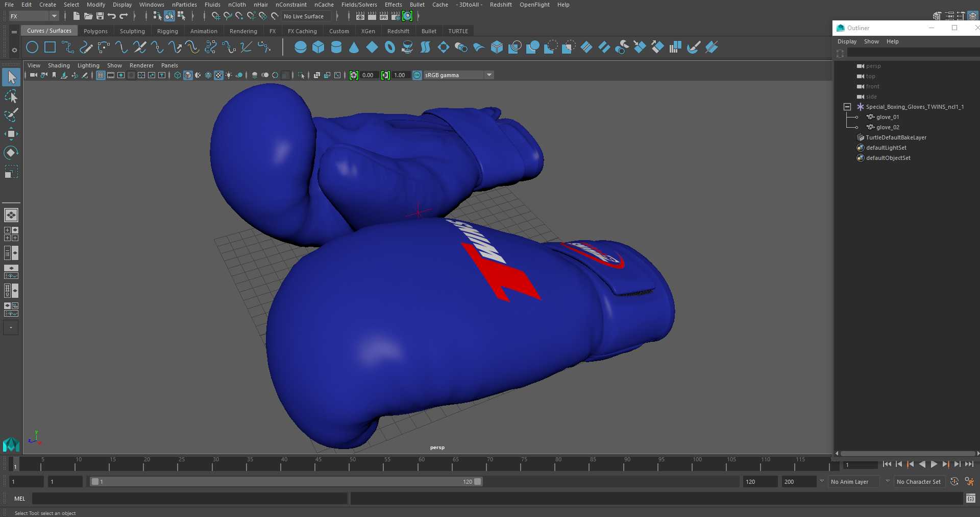Image resolution: width=980 pixels, height=517 pixels.
Task: Choose the Paint selection tool
Action: point(11,115)
